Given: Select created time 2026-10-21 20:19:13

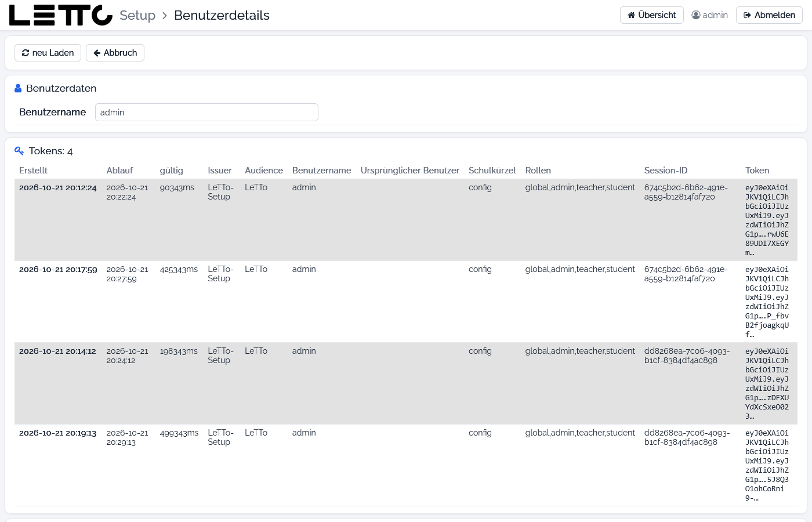Looking at the screenshot, I should 57,433.
